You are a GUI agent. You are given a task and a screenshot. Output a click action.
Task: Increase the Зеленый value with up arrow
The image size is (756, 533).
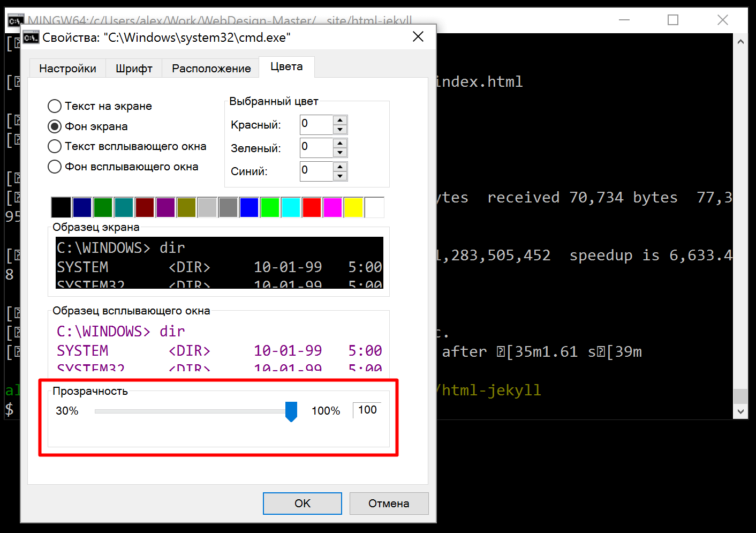click(340, 143)
